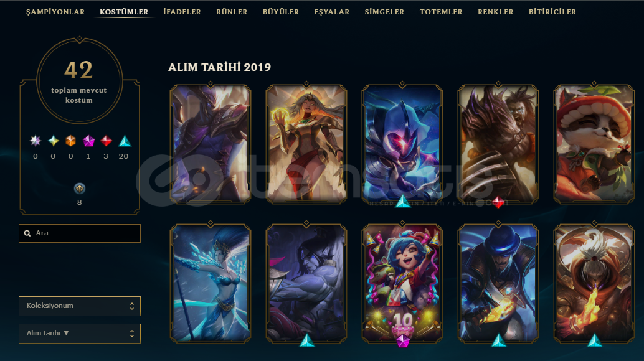Click the magnifier icon in the Ara field
The width and height of the screenshot is (644, 361).
click(x=27, y=233)
